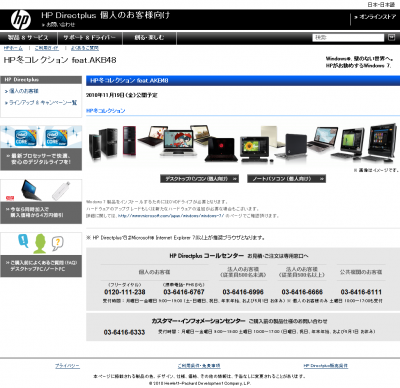The height and width of the screenshot is (388, 400).
Task: Click the search input field
Action: (x=348, y=37)
